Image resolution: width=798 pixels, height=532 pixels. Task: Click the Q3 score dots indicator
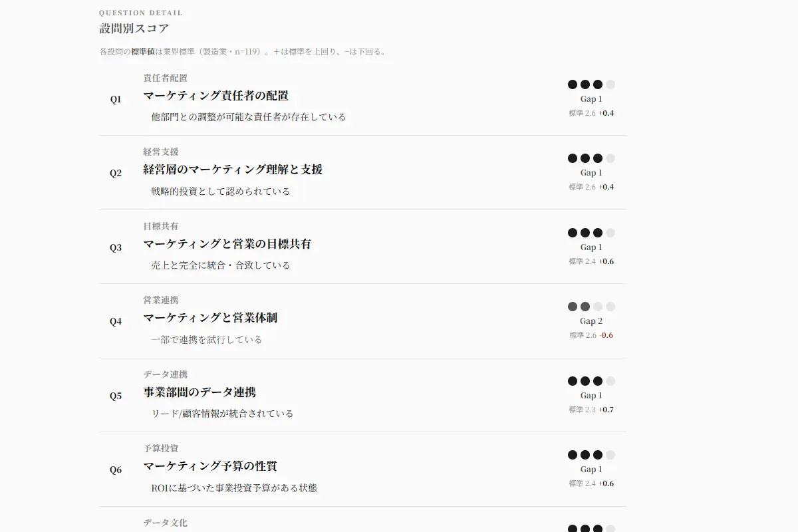pos(591,233)
